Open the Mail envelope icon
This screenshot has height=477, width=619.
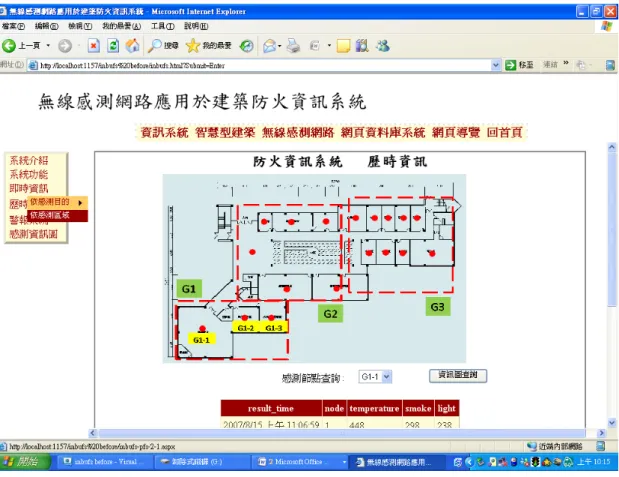(x=270, y=46)
